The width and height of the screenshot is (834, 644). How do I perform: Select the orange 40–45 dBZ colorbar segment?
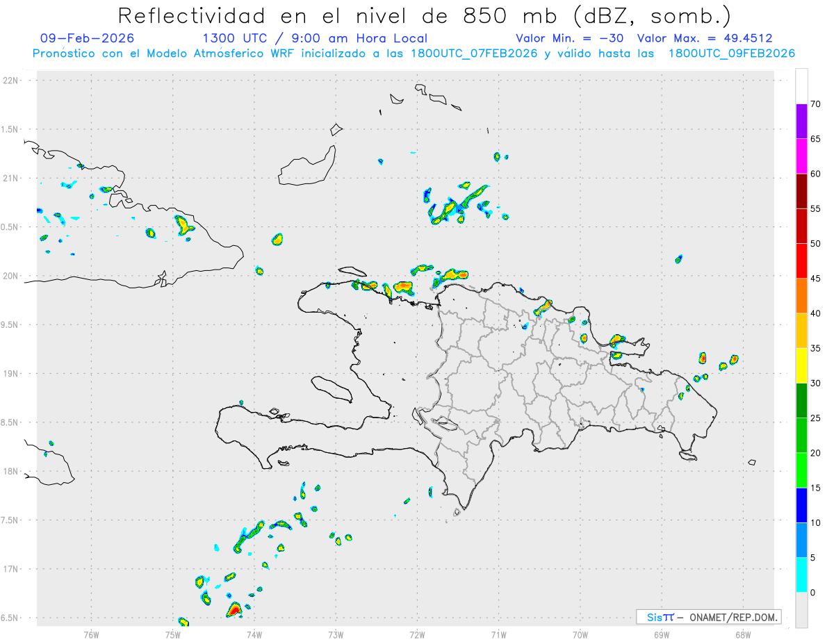coord(801,296)
